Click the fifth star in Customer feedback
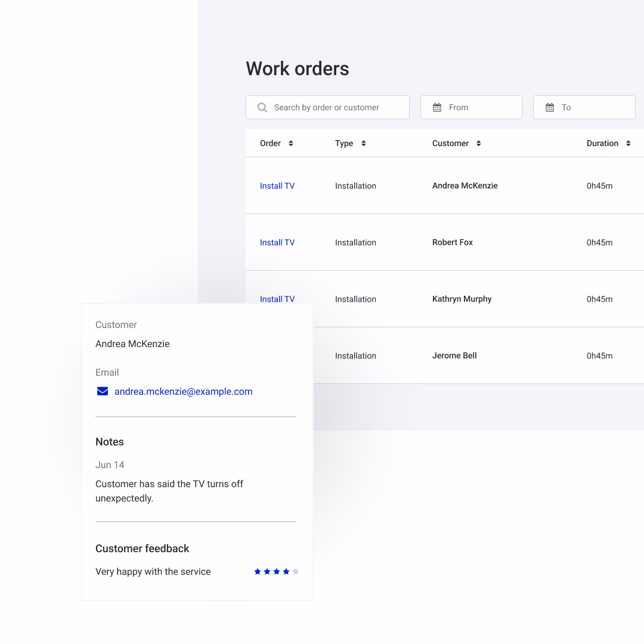The image size is (644, 644). (295, 571)
